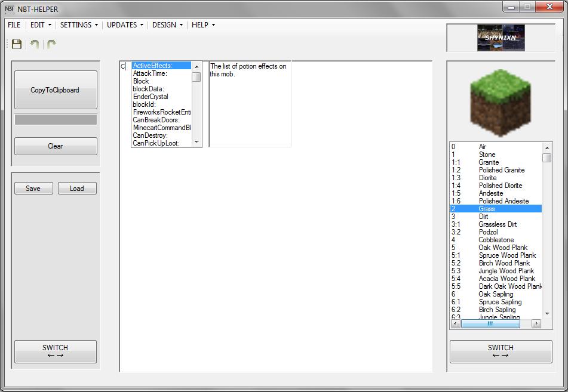Viewport: 568px width, 392px height.
Task: Click the Undo arrow toolbar icon
Action: coord(33,44)
